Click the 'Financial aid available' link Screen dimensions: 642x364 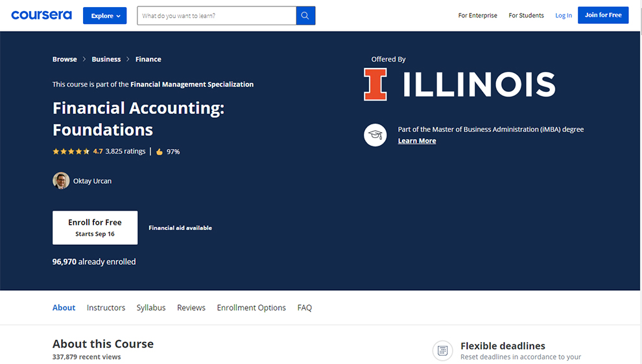180,228
